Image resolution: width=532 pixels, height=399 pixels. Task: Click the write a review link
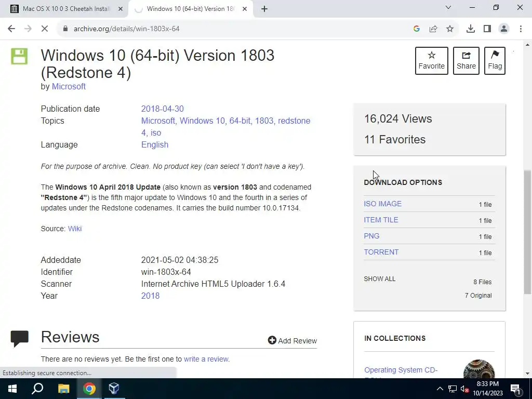206,359
